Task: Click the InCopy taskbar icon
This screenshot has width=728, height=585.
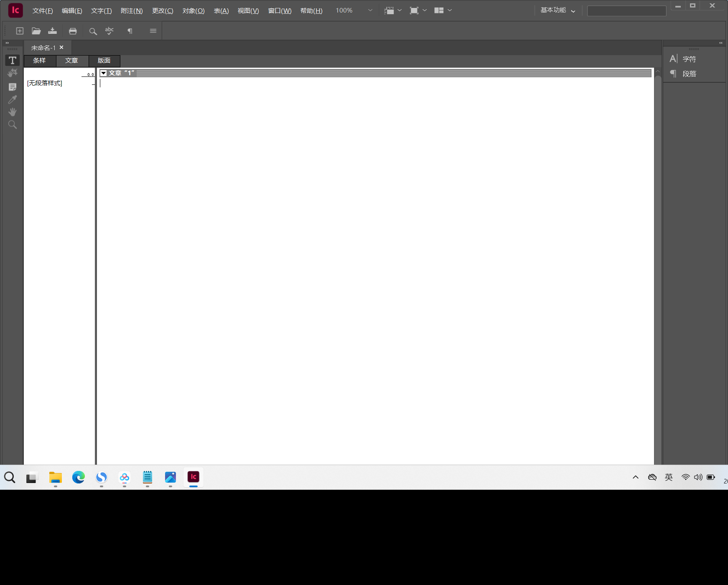Action: [193, 477]
